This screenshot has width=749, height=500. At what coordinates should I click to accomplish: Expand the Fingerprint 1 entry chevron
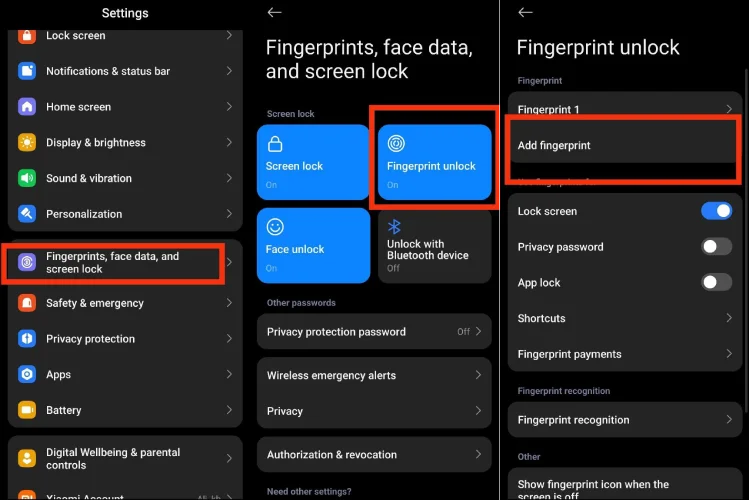coord(728,109)
